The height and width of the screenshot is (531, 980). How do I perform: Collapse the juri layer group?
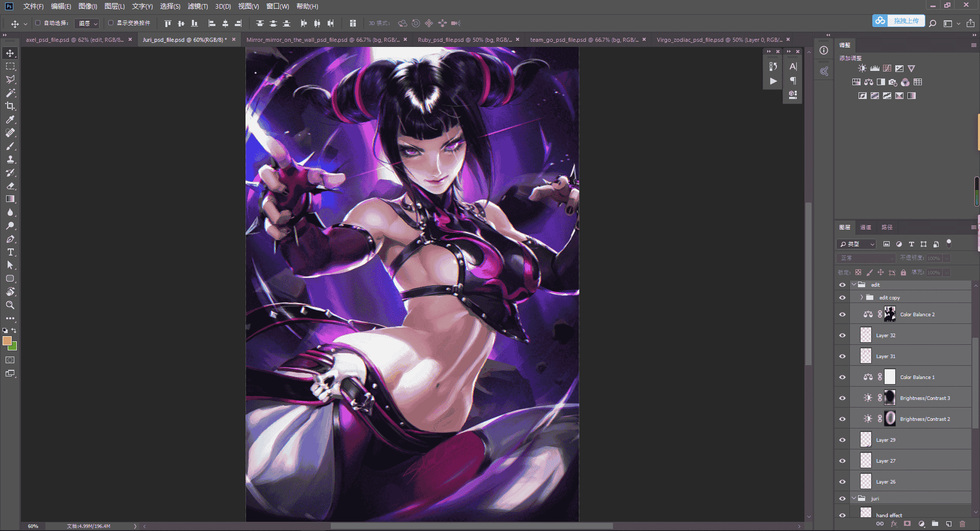click(x=854, y=498)
